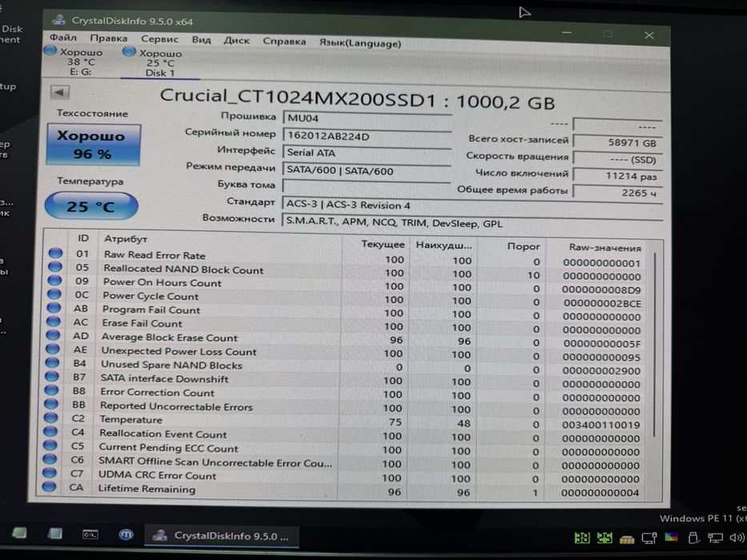Open the command prompt icon on taskbar
747x560 pixels.
90,534
